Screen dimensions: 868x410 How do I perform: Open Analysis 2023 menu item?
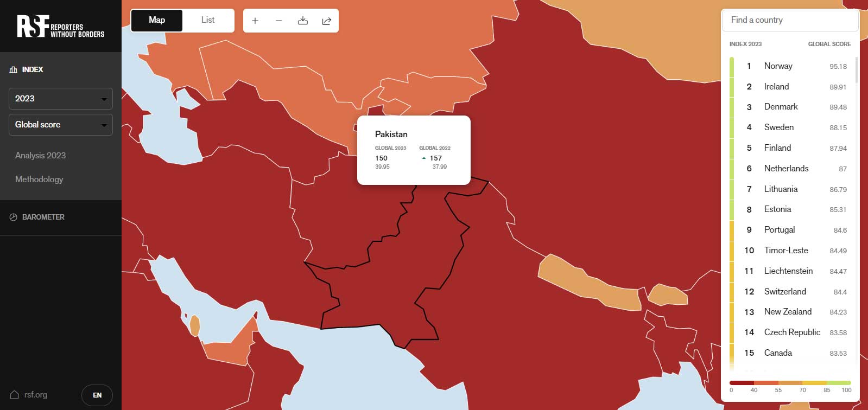(x=41, y=155)
